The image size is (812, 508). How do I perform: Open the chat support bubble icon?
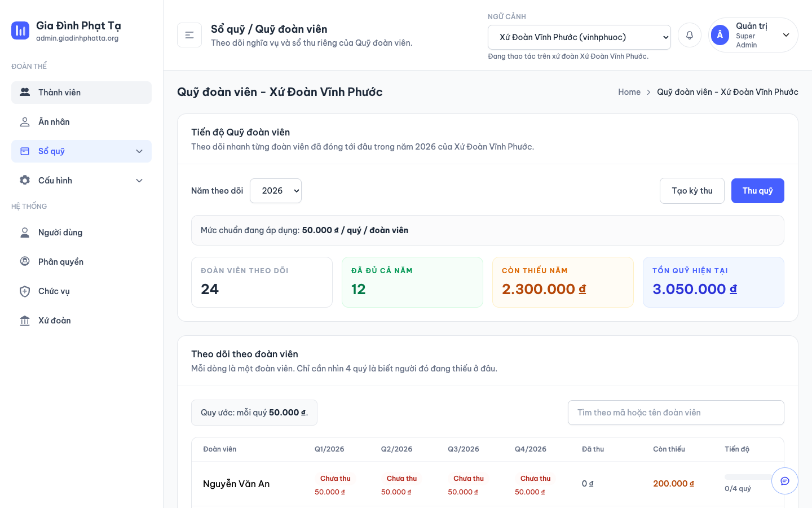(785, 481)
